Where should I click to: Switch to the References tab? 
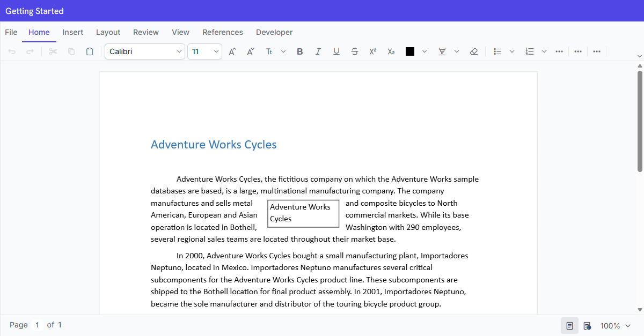tap(223, 32)
